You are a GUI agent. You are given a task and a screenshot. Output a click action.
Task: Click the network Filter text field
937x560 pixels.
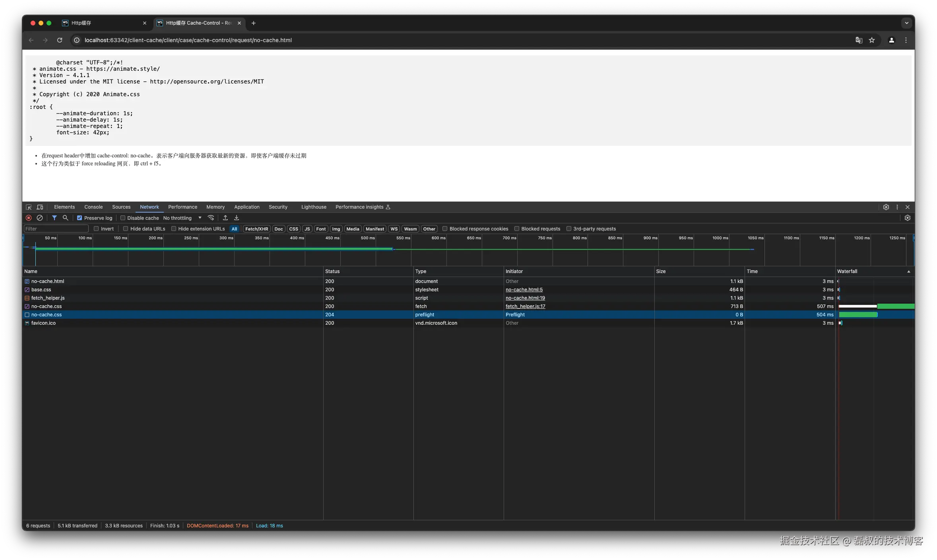(56, 229)
